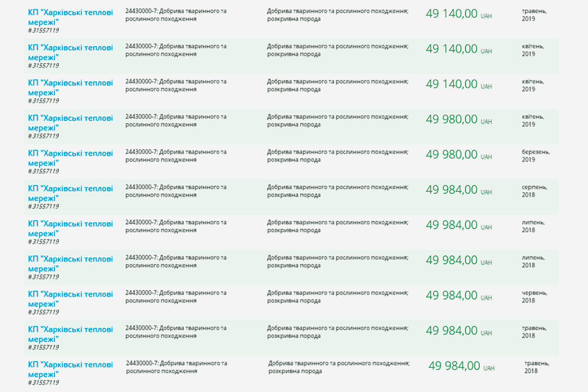Click the date cell "червень, 2018"
This screenshot has width=588, height=392.
point(535,297)
